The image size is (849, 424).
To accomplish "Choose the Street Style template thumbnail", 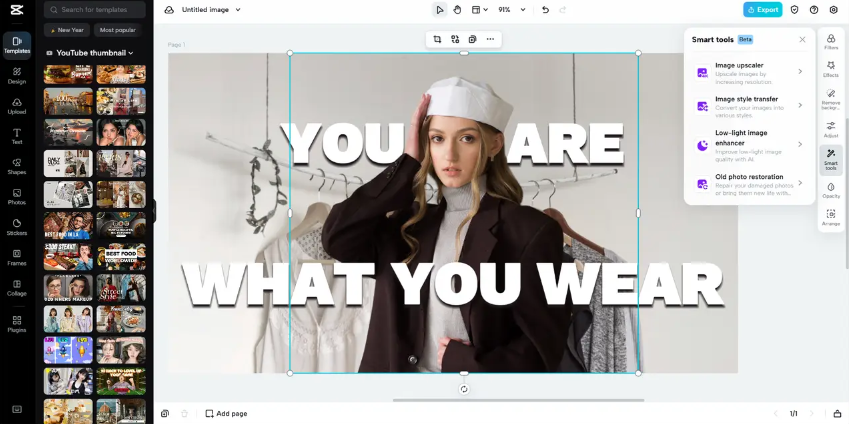I will [121, 288].
